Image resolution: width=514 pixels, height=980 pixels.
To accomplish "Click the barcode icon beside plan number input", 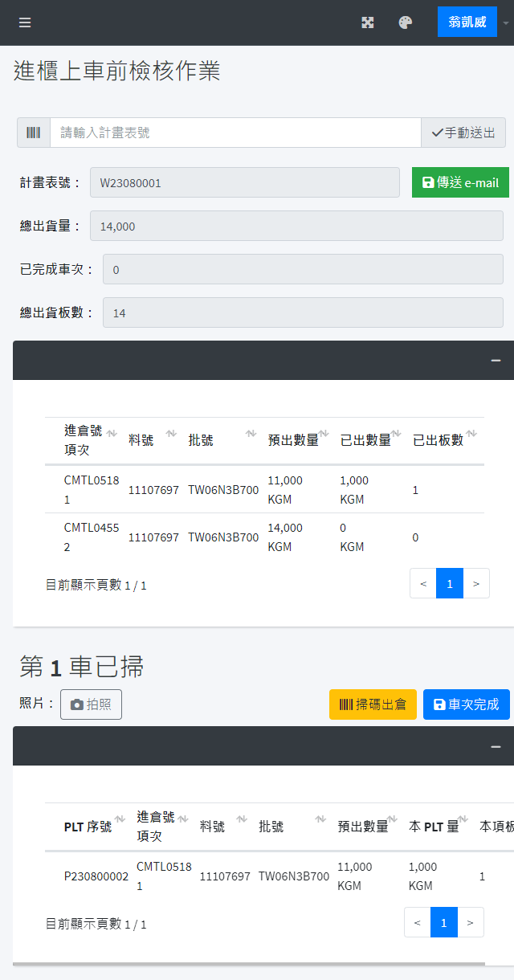I will coord(34,133).
